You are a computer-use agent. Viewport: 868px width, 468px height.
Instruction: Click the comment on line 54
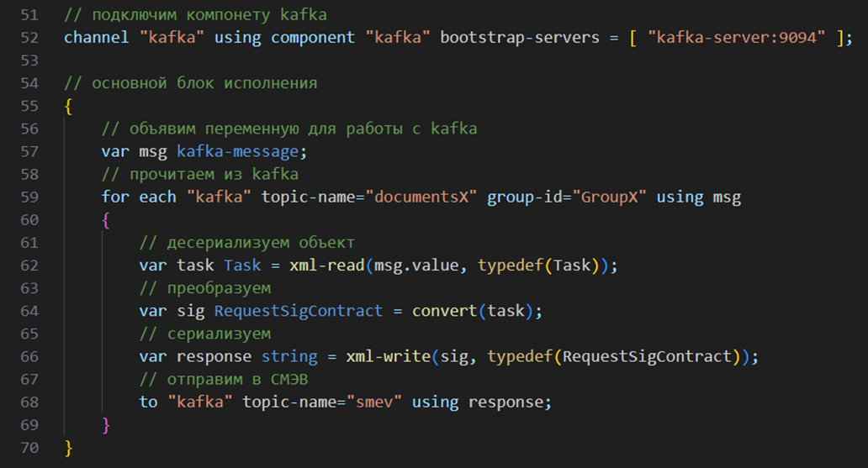click(x=191, y=83)
